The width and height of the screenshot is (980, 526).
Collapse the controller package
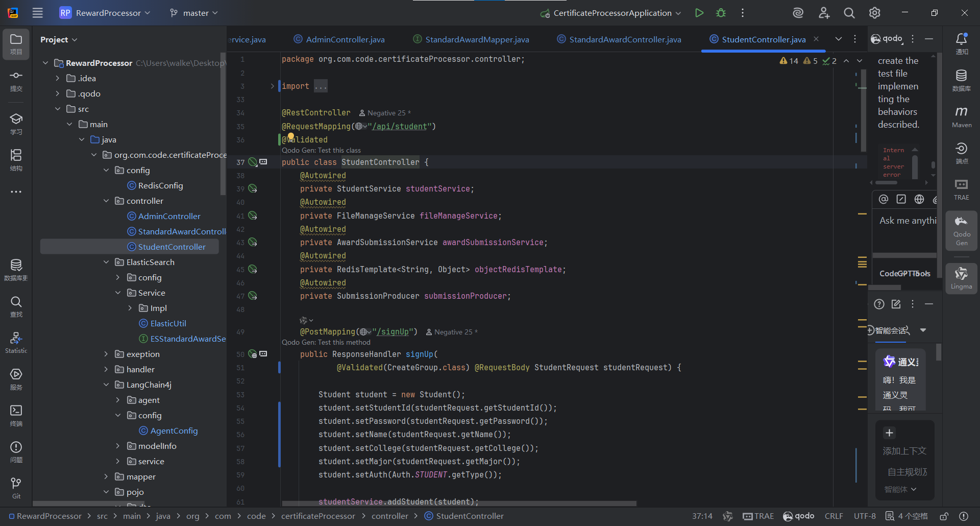click(106, 201)
